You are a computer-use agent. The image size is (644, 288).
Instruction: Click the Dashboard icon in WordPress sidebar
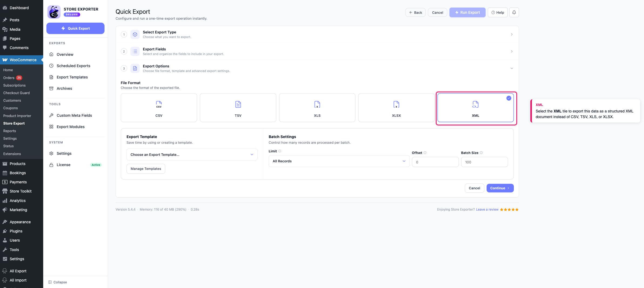[5, 8]
